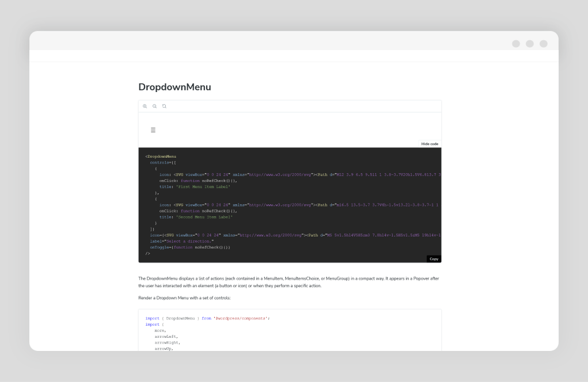588x382 pixels.
Task: Click the '<DropdownMenu' code line
Action: click(x=161, y=156)
